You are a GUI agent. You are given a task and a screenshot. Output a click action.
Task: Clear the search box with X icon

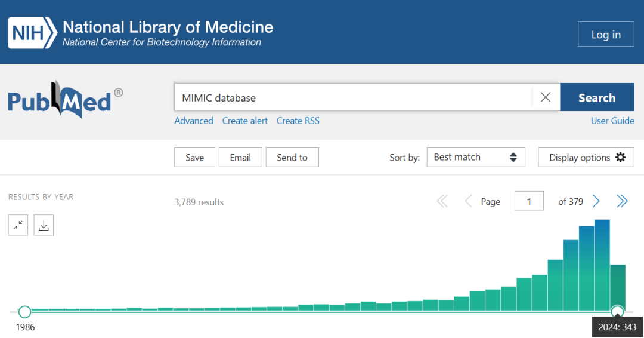545,97
